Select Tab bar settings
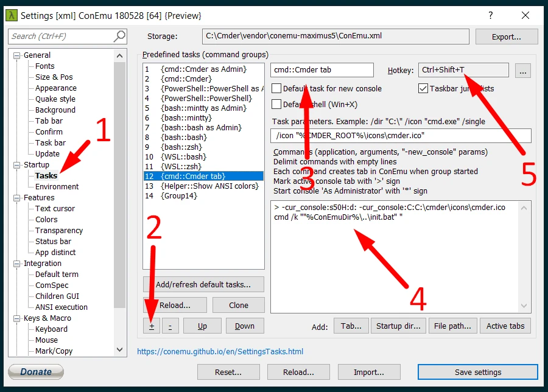This screenshot has width=548, height=392. point(49,121)
